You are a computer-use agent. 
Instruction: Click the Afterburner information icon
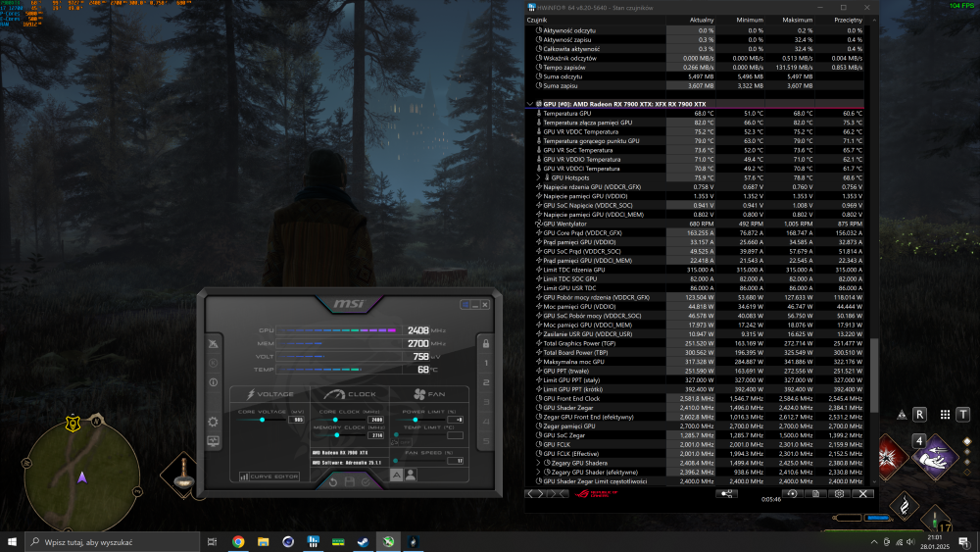click(214, 382)
